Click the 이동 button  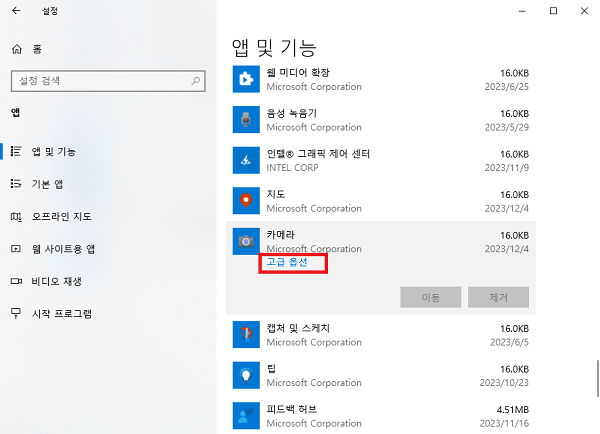(x=431, y=297)
